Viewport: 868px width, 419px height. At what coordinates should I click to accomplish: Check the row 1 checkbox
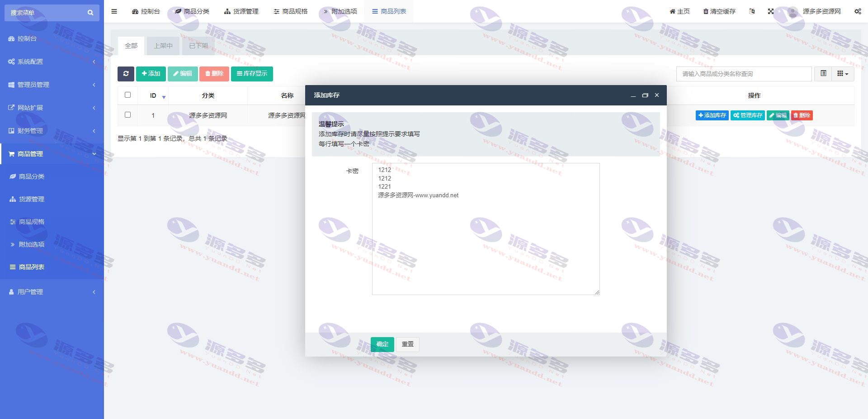pos(127,115)
